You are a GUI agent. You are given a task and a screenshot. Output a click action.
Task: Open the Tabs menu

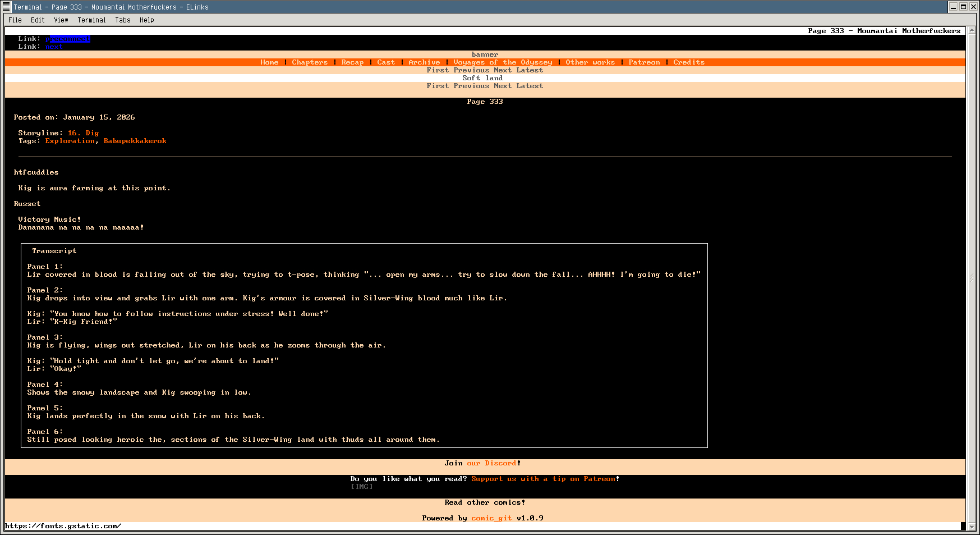(122, 20)
